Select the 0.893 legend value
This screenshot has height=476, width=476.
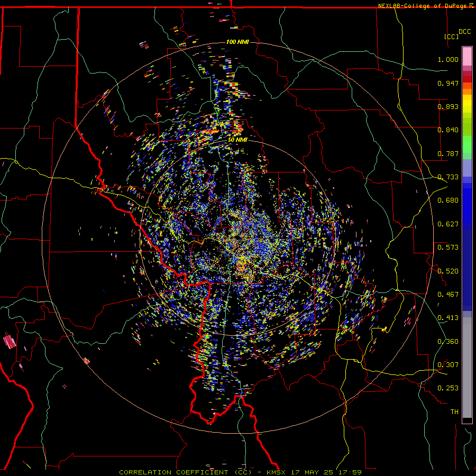pos(448,106)
